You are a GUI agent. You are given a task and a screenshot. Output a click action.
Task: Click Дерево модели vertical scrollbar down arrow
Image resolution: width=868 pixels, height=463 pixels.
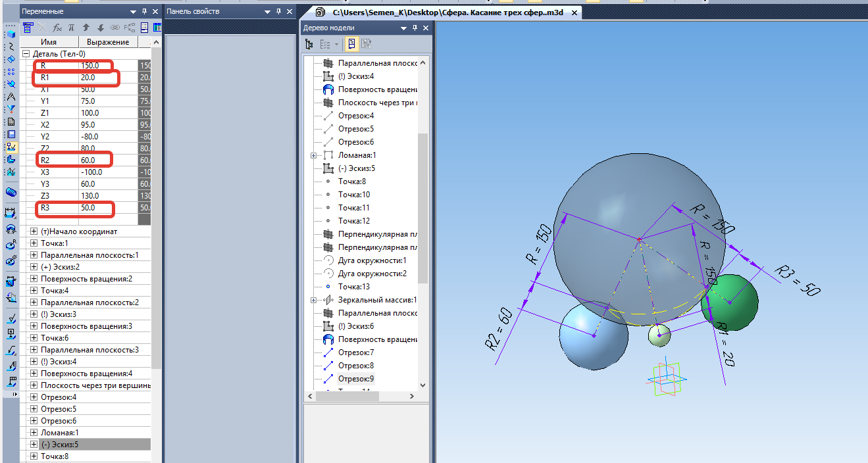tap(423, 385)
